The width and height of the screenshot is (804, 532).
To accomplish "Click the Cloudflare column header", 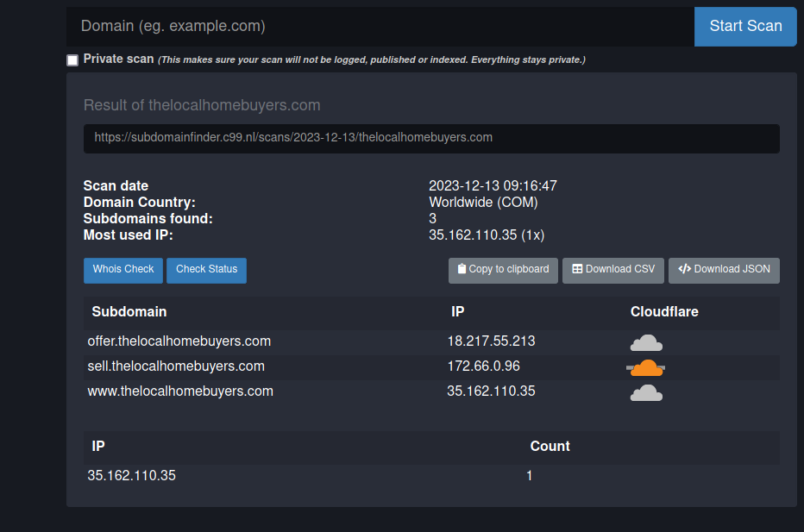I will pyautogui.click(x=664, y=312).
